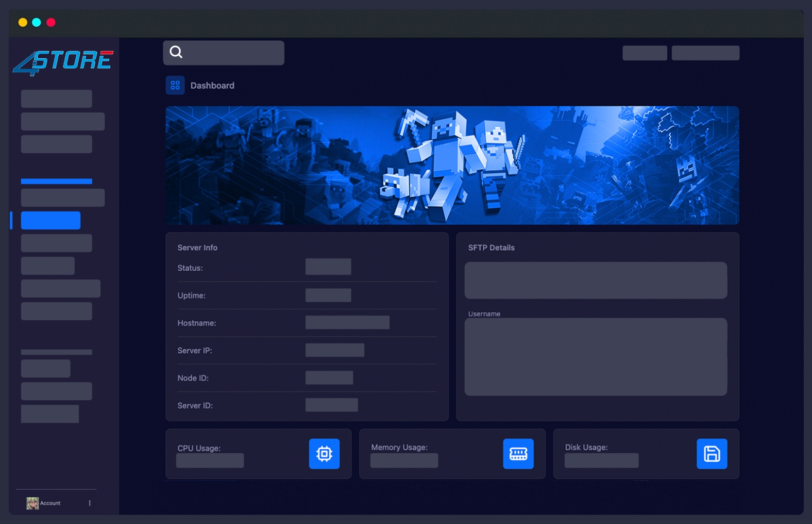This screenshot has height=524, width=812.
Task: Click the "Server ID:" label
Action: point(195,406)
